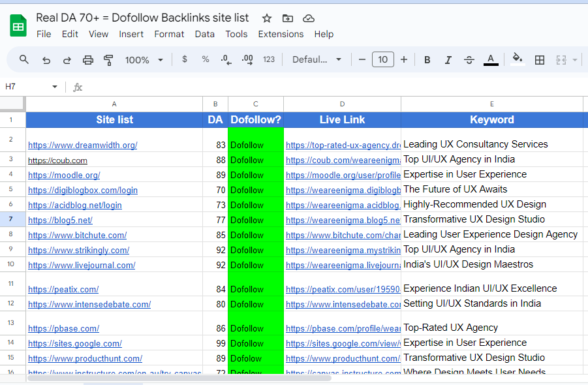Follow the https://coub.com link

pyautogui.click(x=57, y=160)
